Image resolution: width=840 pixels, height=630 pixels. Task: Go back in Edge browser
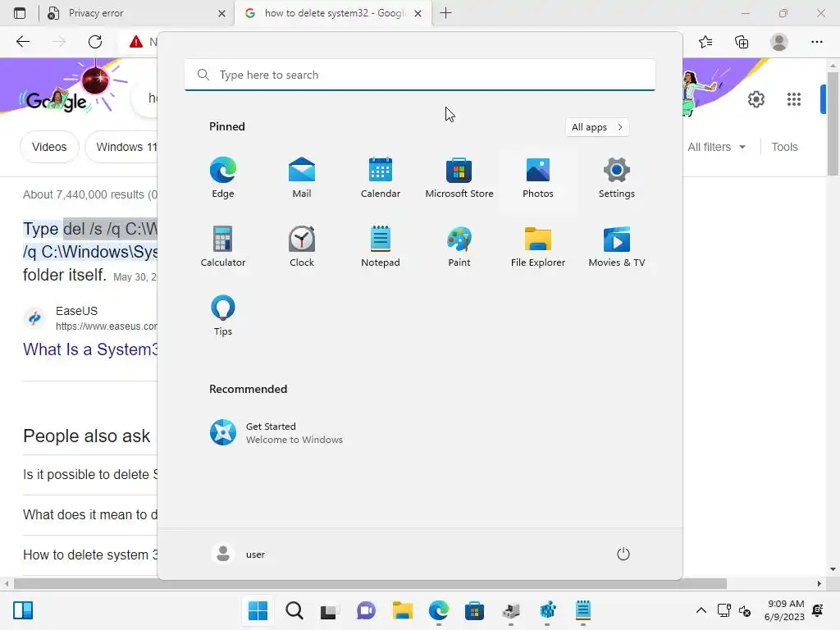23,42
